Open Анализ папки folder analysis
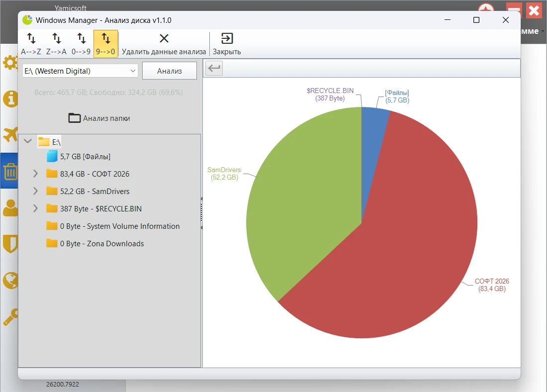The height and width of the screenshot is (392, 547). pyautogui.click(x=99, y=118)
